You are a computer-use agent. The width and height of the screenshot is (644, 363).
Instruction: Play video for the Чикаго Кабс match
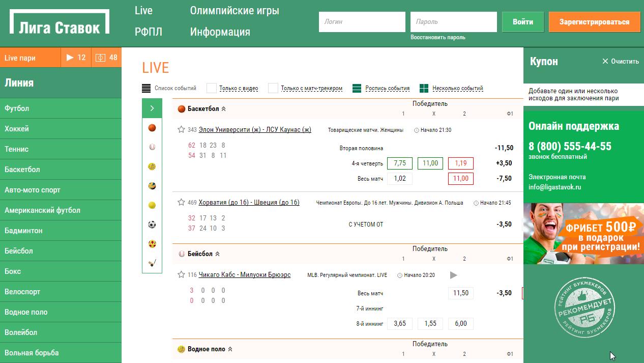coord(454,275)
